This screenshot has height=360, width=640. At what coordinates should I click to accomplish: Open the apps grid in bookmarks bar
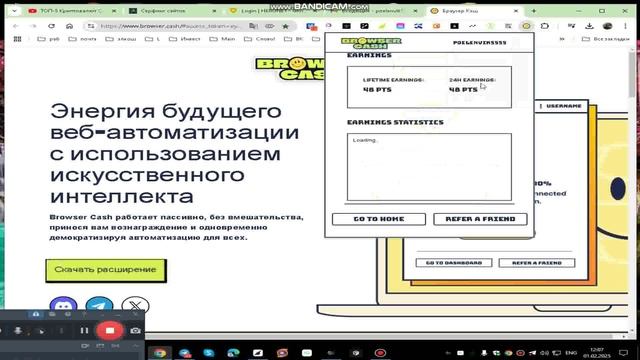pyautogui.click(x=17, y=39)
